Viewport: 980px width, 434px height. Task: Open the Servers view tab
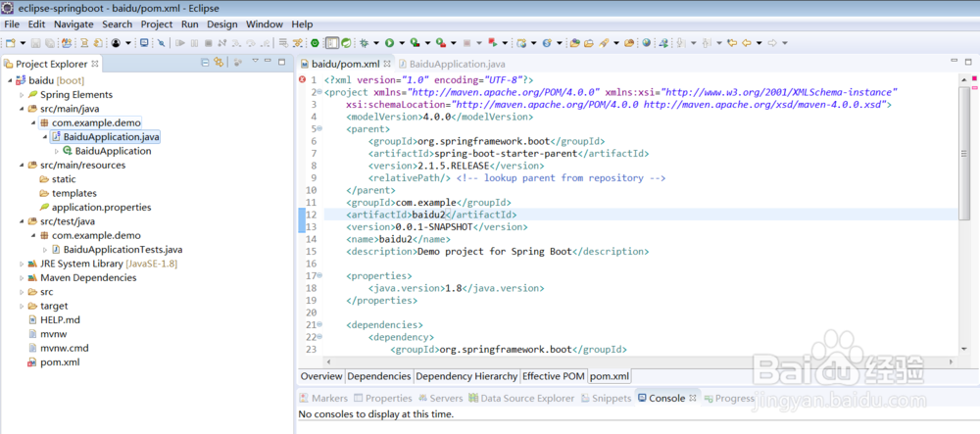[441, 398]
